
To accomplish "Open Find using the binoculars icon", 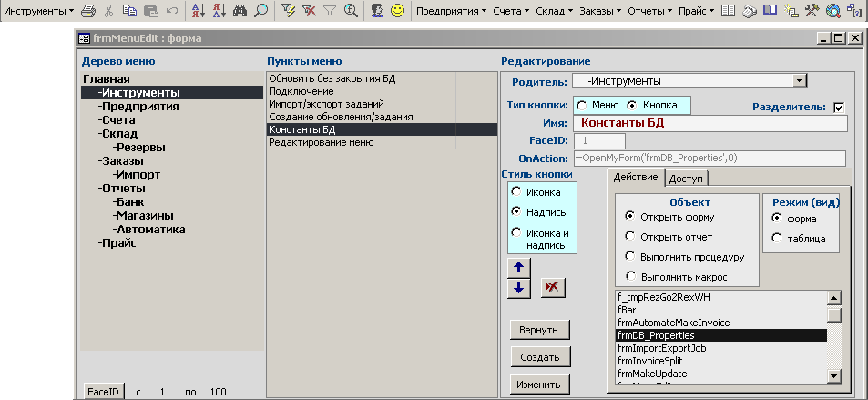I will [240, 11].
